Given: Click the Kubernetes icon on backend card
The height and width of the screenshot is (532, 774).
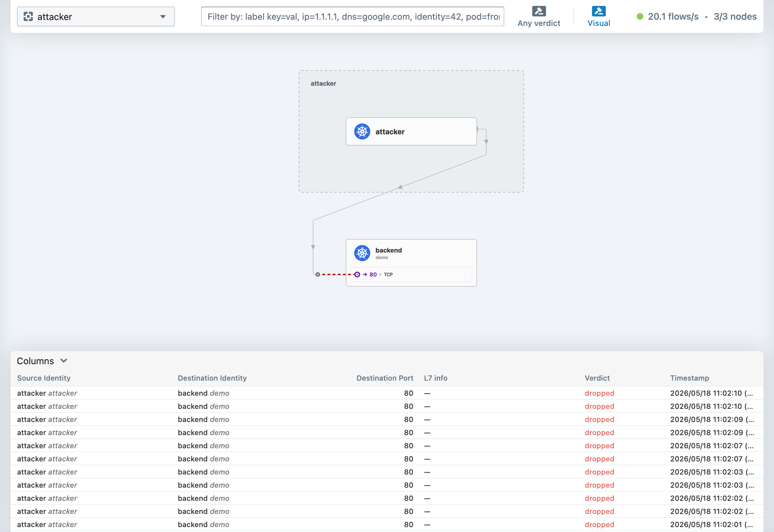Looking at the screenshot, I should [x=362, y=253].
